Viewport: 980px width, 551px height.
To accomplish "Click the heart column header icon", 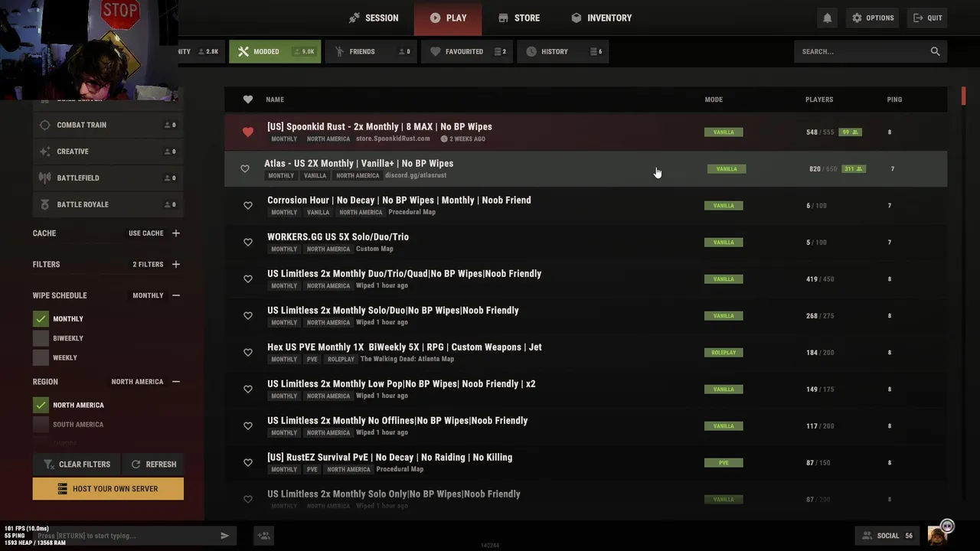I will (x=247, y=99).
